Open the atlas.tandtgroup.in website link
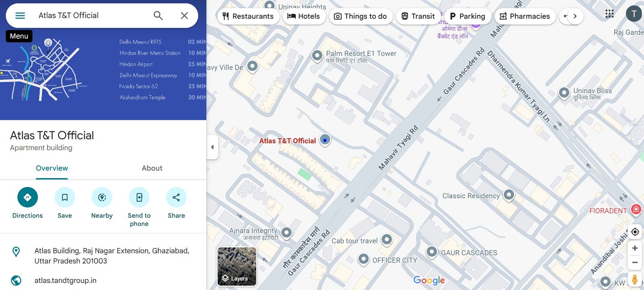Viewport: 644px width, 290px height. pyautogui.click(x=65, y=280)
